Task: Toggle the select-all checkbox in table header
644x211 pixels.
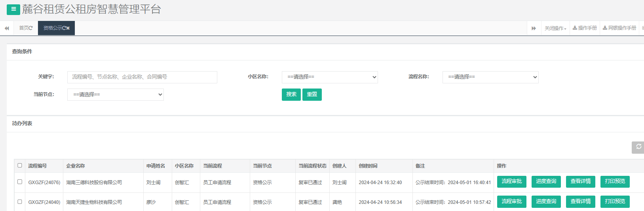Action: pos(20,166)
